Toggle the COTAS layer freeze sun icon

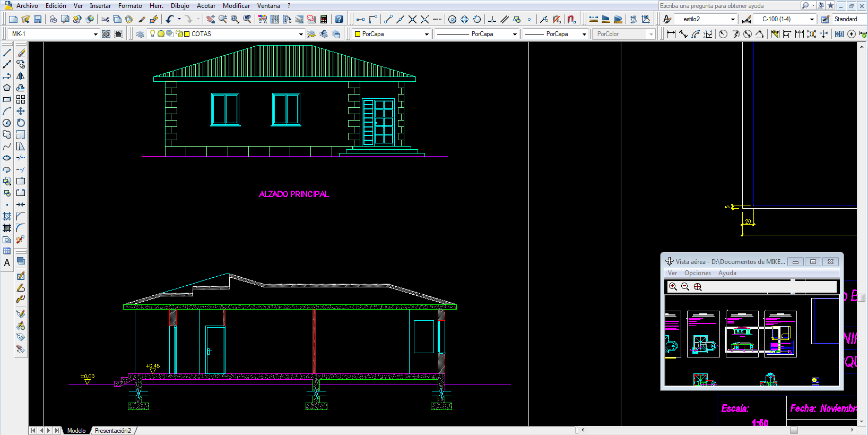[x=161, y=34]
